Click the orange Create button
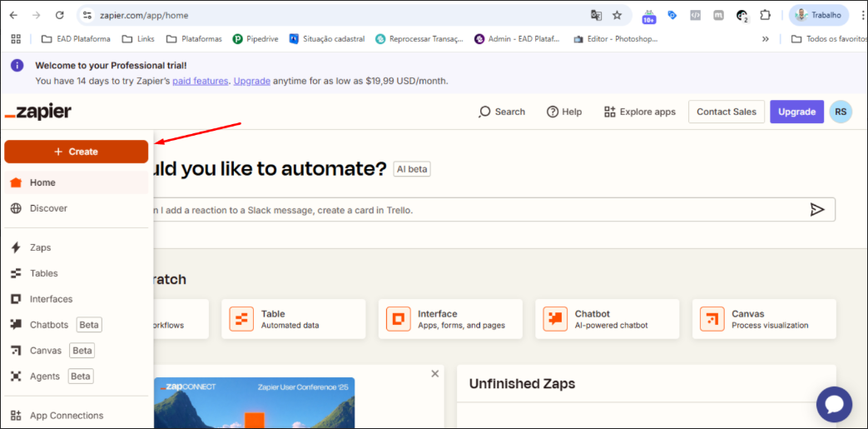The image size is (868, 429). (76, 152)
